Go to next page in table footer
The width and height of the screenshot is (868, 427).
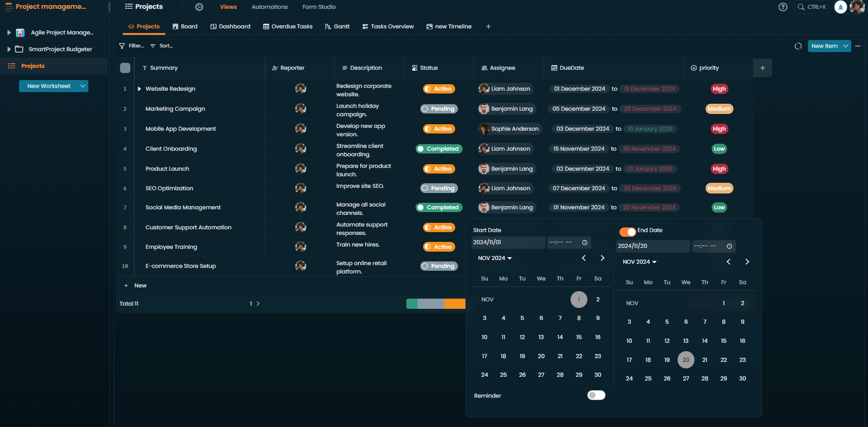[x=258, y=304]
